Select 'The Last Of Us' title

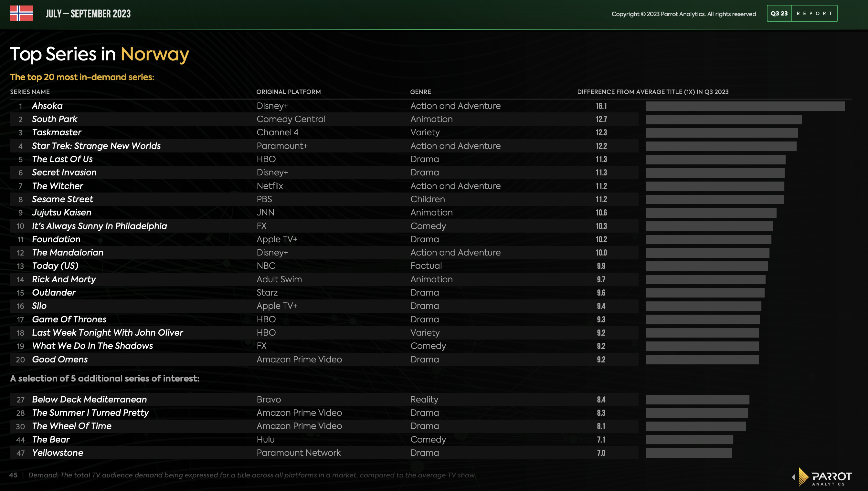(62, 159)
